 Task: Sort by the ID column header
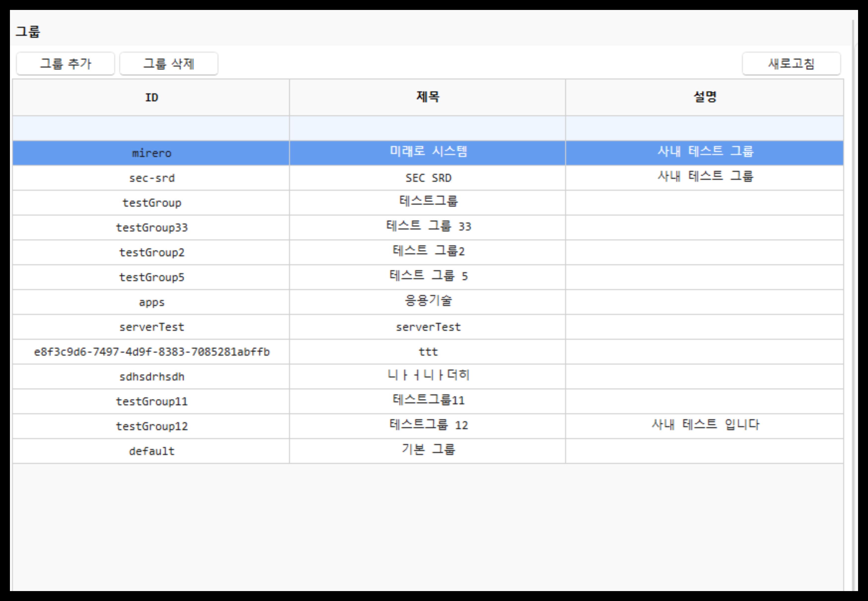point(151,98)
